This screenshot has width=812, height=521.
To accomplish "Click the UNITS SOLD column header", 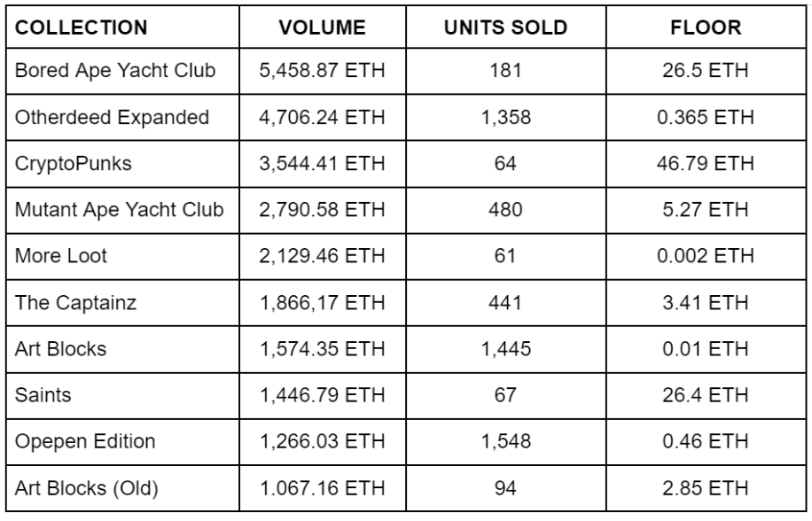I will click(505, 27).
